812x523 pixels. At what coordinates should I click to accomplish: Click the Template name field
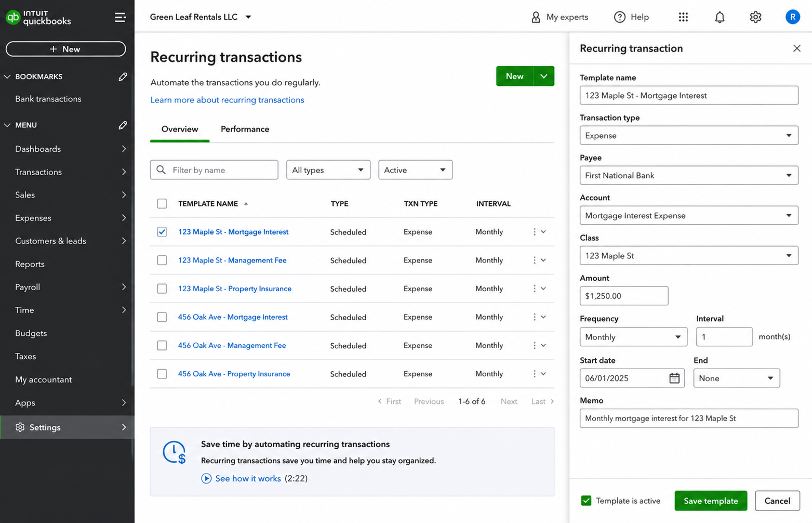(689, 95)
